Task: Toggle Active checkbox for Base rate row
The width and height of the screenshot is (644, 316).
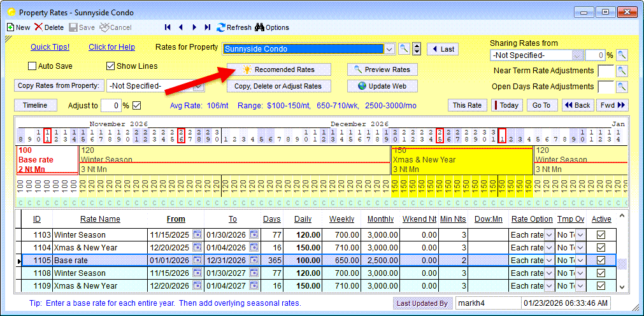Action: click(x=600, y=261)
